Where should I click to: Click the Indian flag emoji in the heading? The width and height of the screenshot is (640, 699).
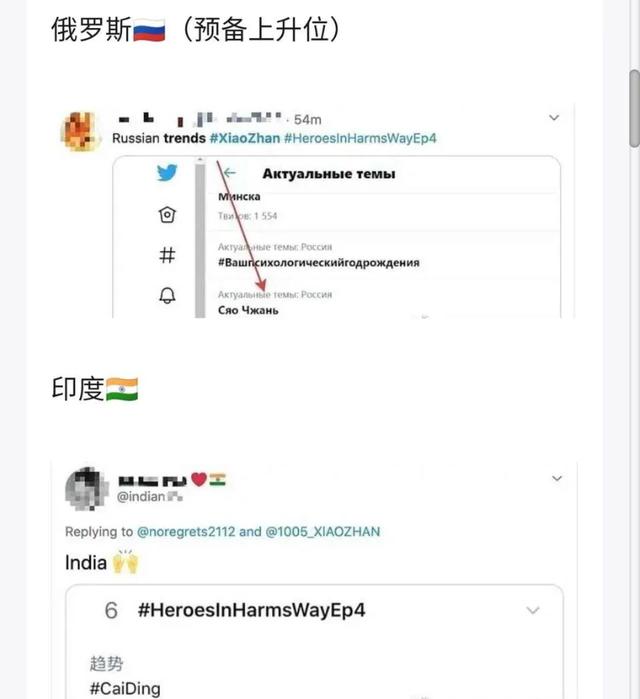point(122,389)
